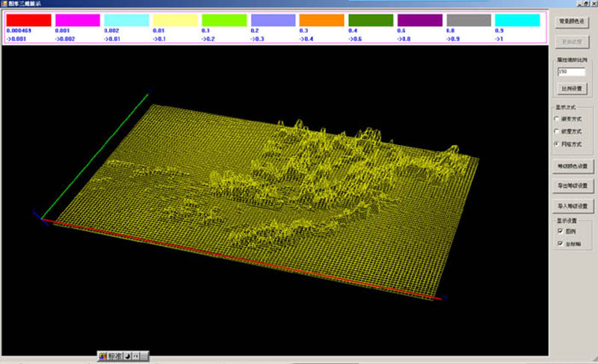
Task: Click the purple legend swatch for 0.6 to 0.8
Action: pyautogui.click(x=419, y=20)
